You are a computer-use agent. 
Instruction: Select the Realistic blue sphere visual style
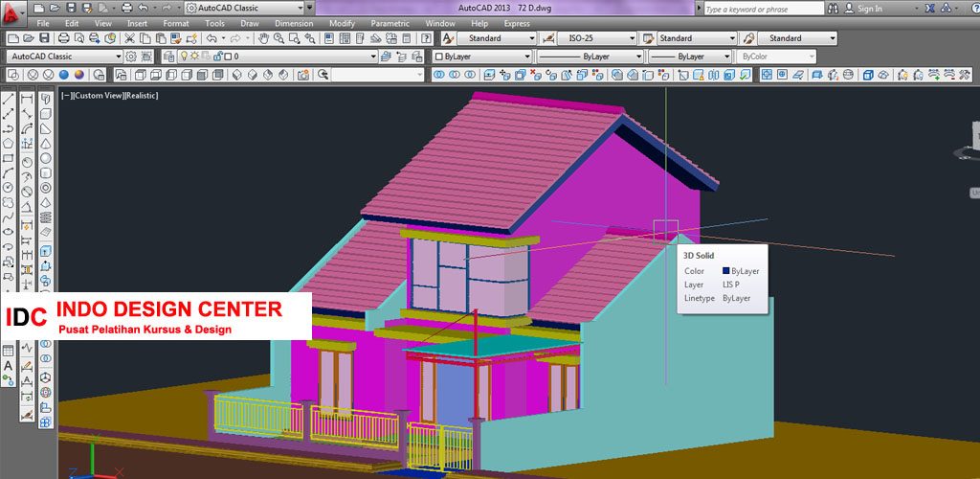tap(64, 75)
